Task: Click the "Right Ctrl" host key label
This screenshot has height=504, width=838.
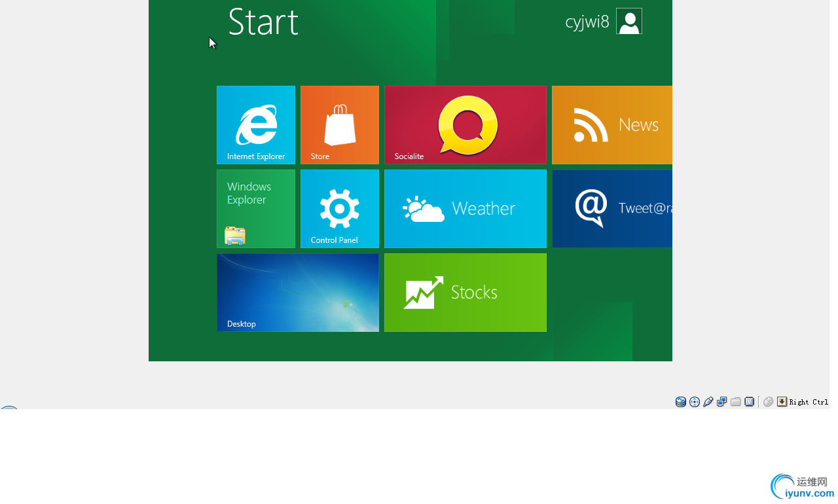Action: [x=809, y=402]
